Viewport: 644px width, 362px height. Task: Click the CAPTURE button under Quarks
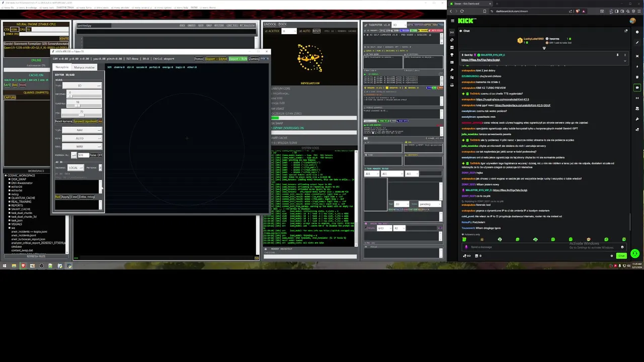point(10,97)
